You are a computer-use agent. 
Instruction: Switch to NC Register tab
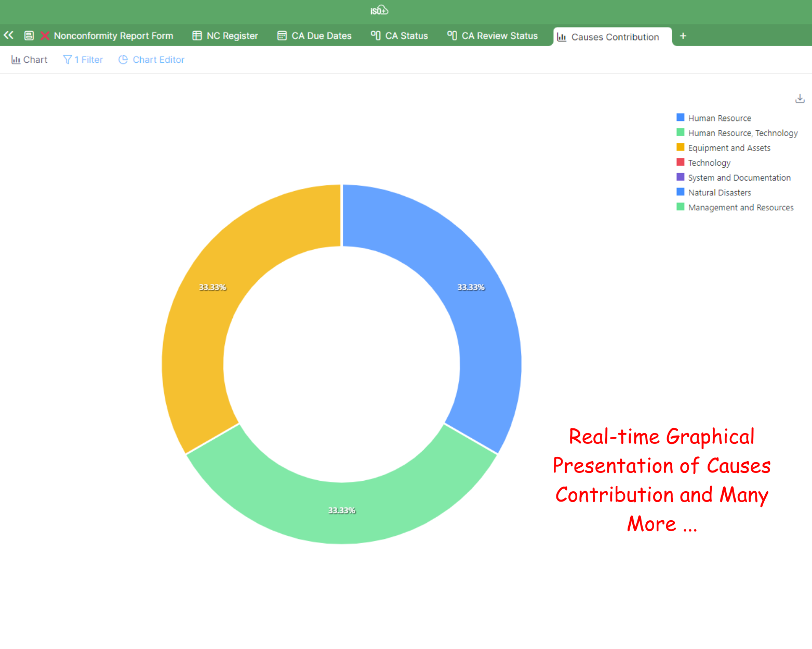(225, 36)
